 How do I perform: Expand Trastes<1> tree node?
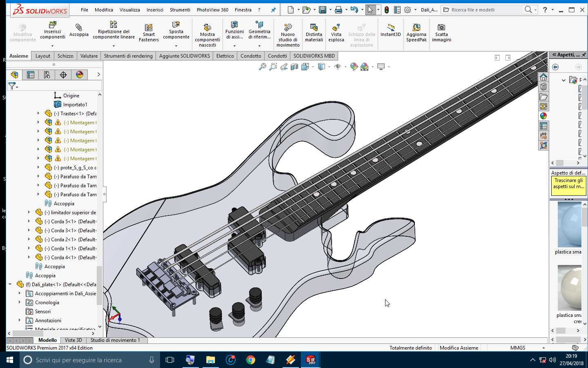click(39, 113)
